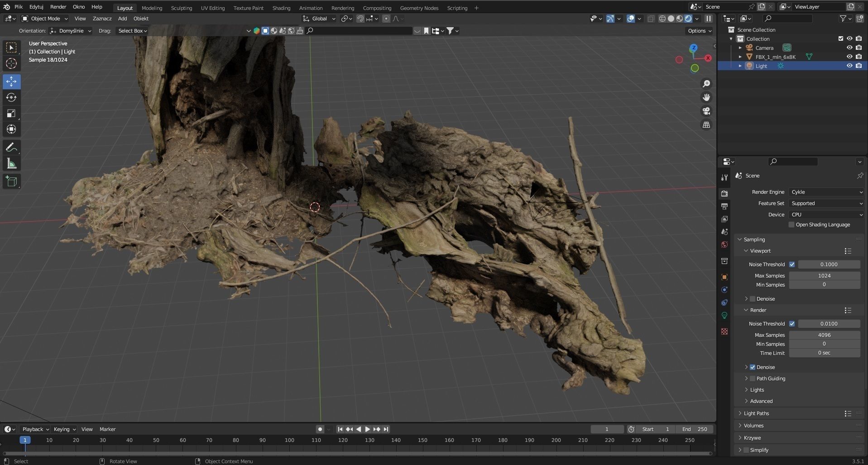
Task: Click the pan view hand icon
Action: [x=706, y=97]
